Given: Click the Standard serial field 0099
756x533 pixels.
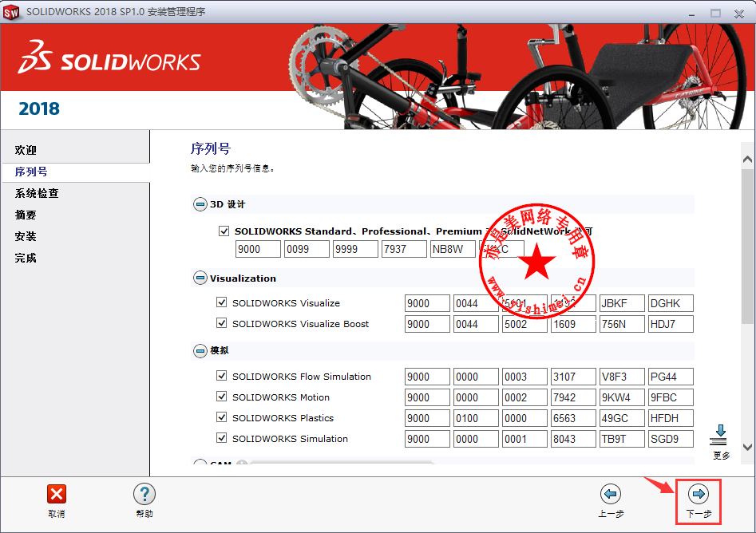Looking at the screenshot, I should [307, 249].
